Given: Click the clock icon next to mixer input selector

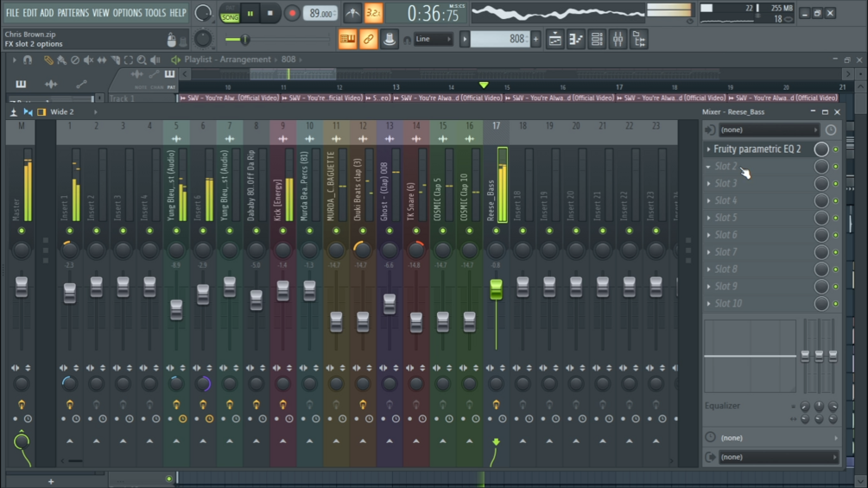Looking at the screenshot, I should click(x=831, y=130).
